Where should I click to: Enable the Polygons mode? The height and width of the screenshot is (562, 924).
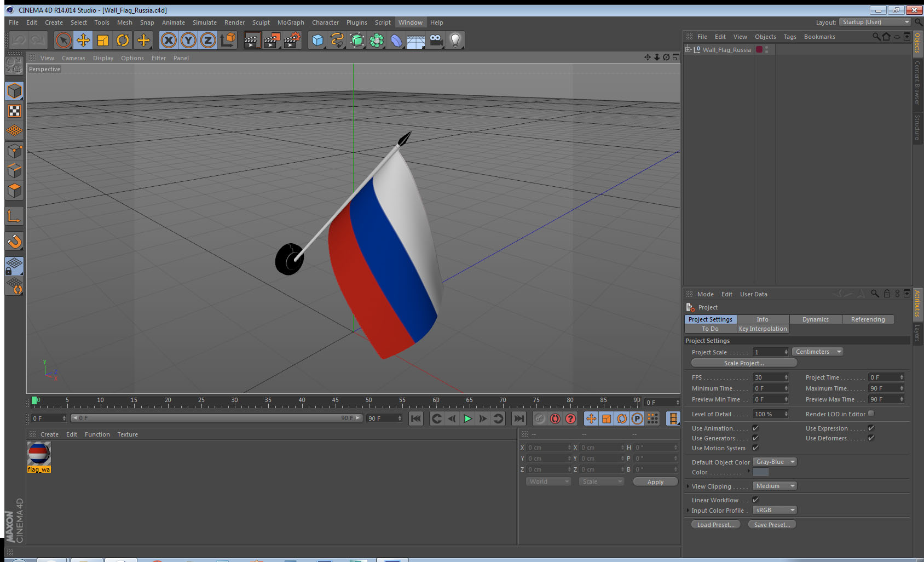pyautogui.click(x=14, y=190)
